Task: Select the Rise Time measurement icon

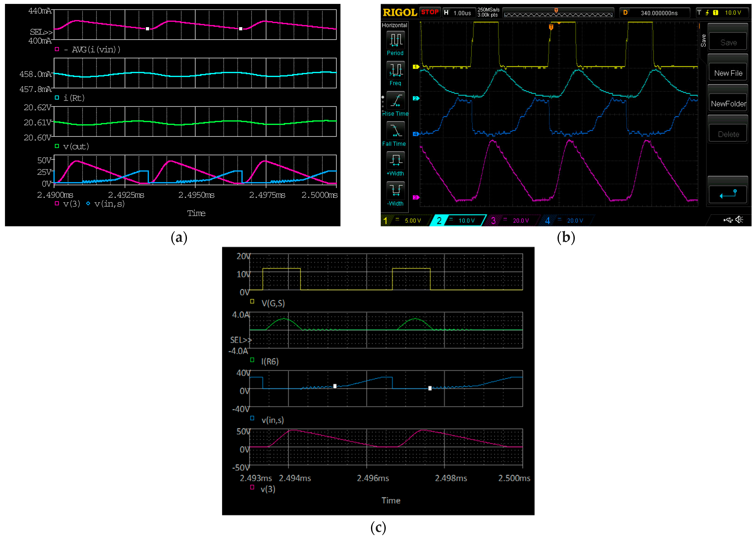Action: pyautogui.click(x=395, y=100)
